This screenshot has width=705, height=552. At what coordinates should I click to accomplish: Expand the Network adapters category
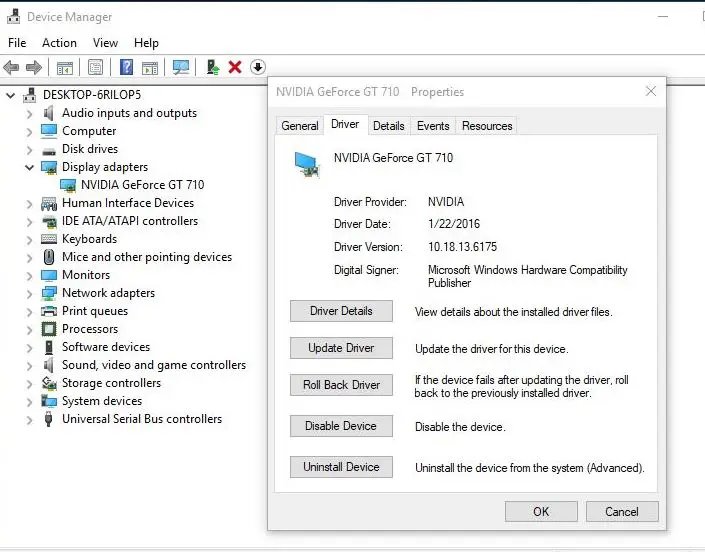[29, 293]
